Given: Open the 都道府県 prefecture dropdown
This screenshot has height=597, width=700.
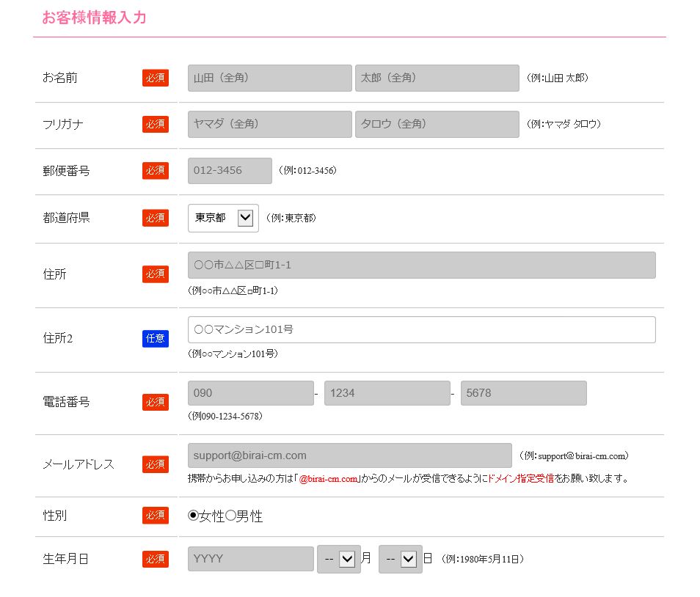Looking at the screenshot, I should (223, 218).
